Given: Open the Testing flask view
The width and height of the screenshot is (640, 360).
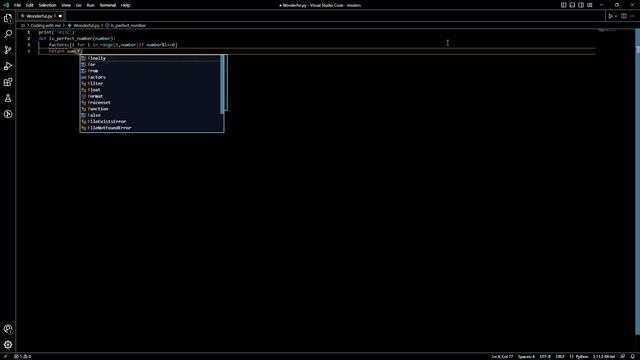Looking at the screenshot, I should pos(8,98).
